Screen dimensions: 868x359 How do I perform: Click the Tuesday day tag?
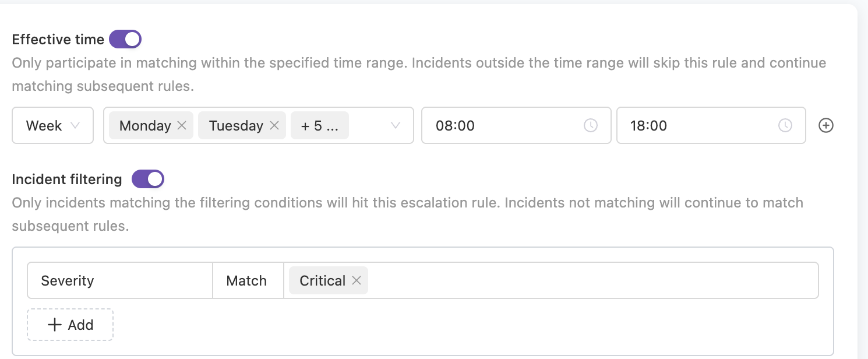click(x=236, y=125)
